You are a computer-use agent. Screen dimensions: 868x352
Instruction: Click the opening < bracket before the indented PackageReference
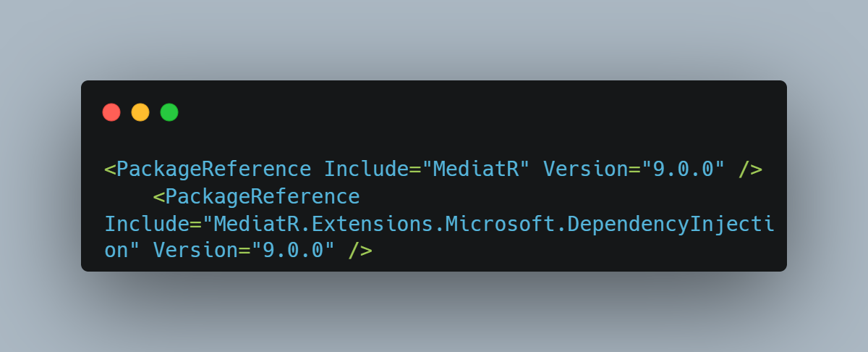click(159, 197)
